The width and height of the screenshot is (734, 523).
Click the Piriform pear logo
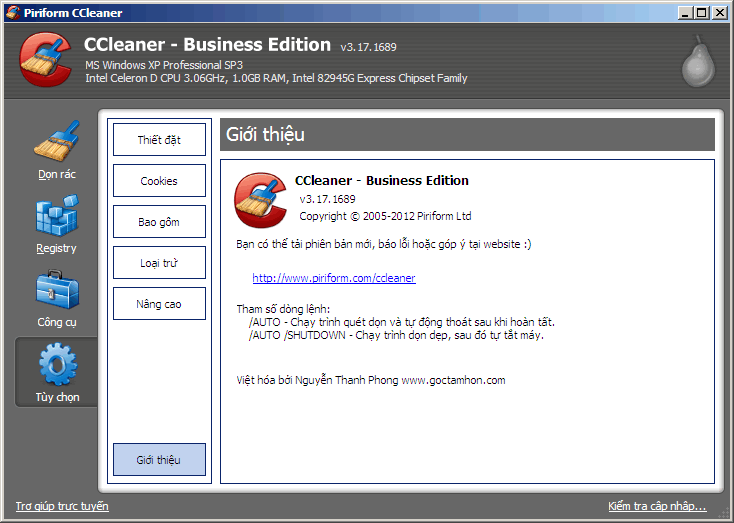698,61
